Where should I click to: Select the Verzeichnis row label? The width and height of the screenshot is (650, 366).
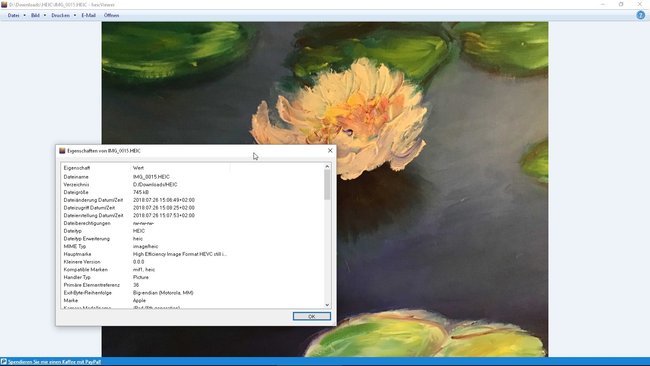coord(76,184)
